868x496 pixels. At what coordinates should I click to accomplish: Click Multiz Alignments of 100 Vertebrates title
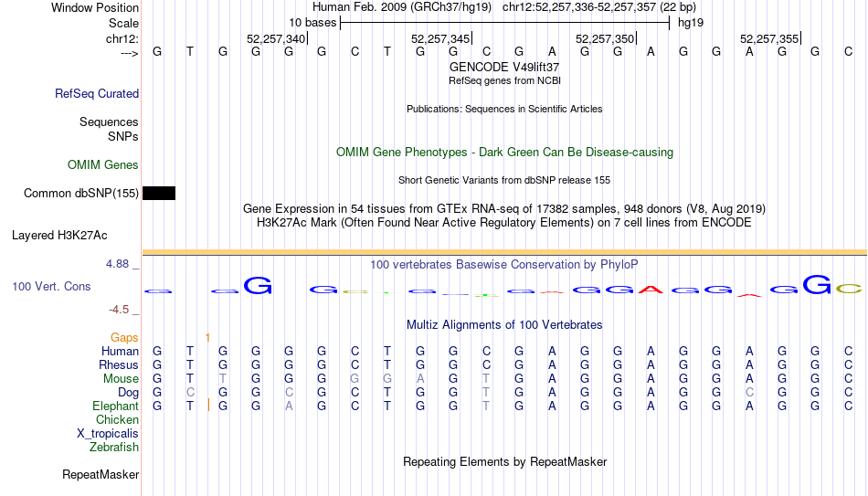click(504, 325)
